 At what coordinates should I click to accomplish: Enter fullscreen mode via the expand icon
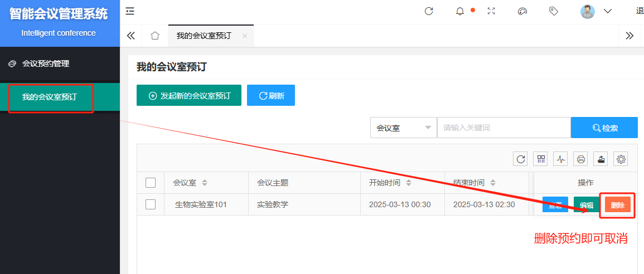(491, 11)
